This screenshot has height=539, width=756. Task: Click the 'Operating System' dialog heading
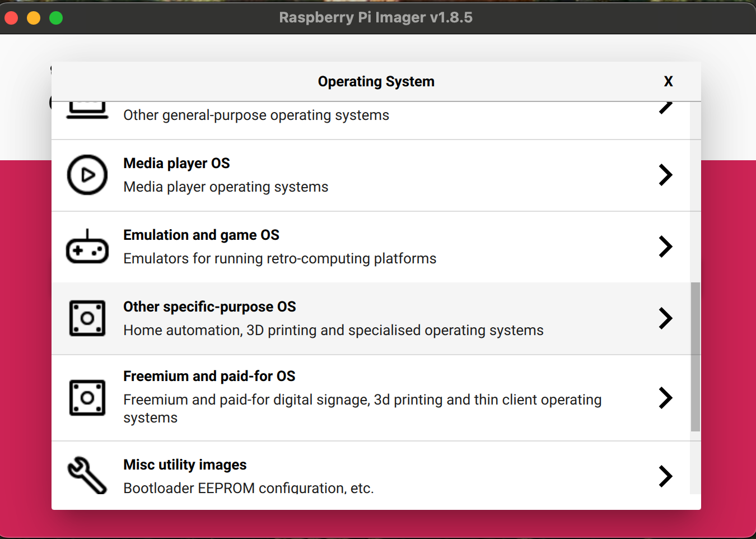376,81
